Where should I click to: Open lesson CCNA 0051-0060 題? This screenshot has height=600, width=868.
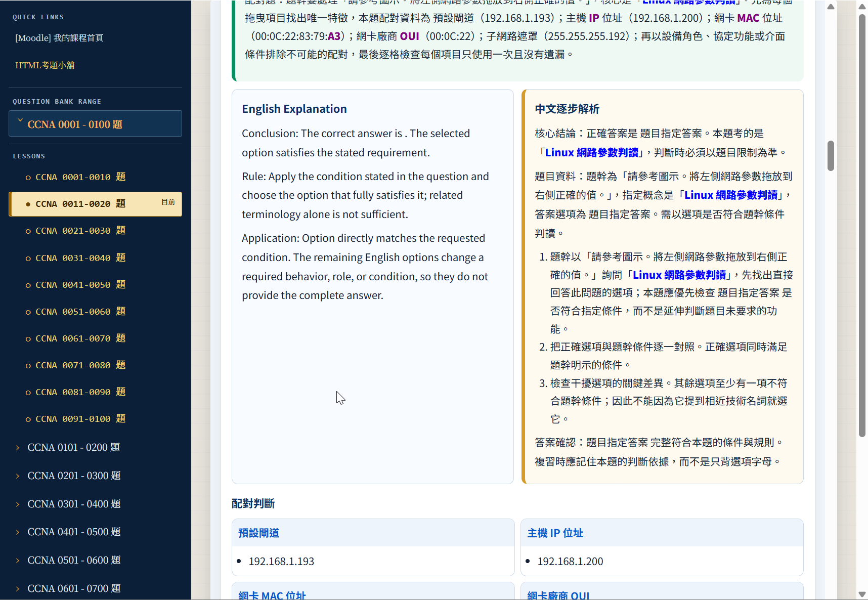(x=80, y=312)
